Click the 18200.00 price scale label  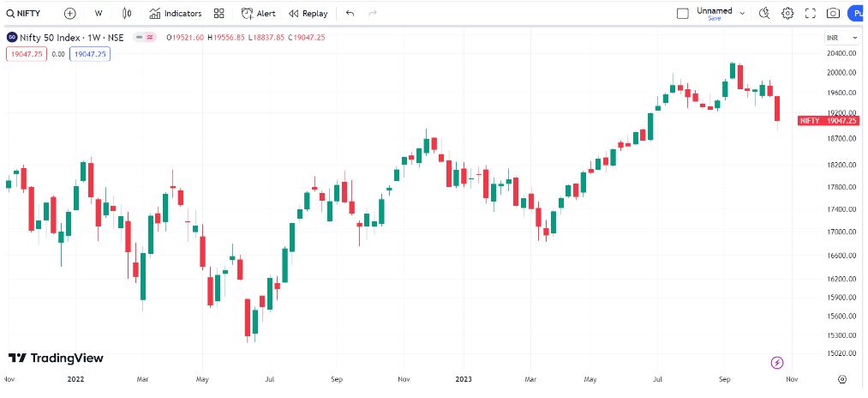pyautogui.click(x=841, y=166)
